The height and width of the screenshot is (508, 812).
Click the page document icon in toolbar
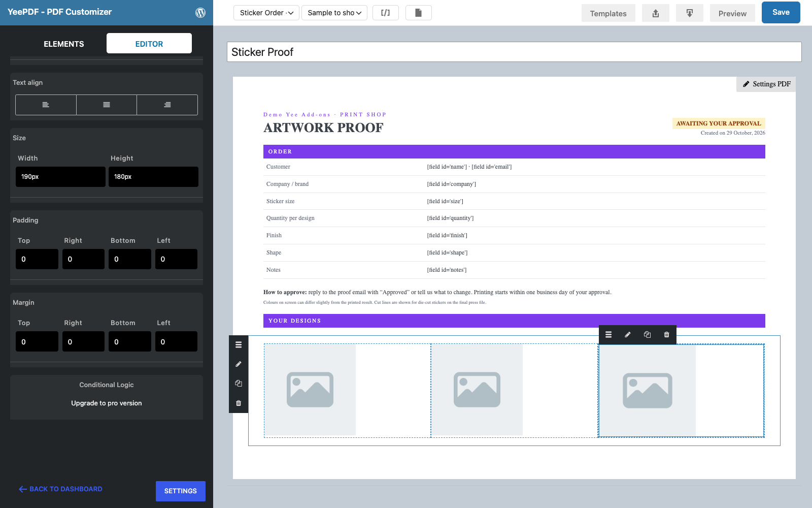[x=419, y=13]
